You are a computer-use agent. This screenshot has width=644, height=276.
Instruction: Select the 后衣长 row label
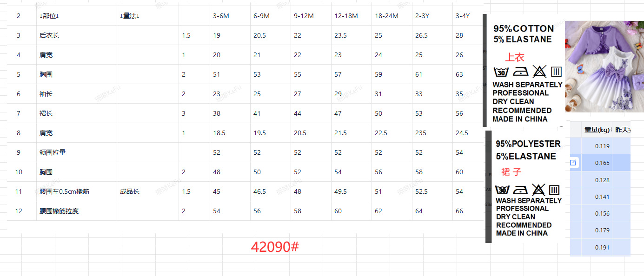[49, 35]
